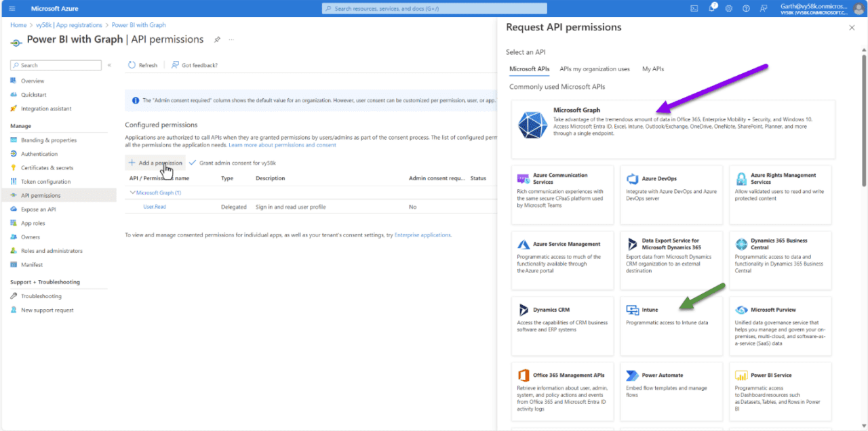Screen dimensions: 868x431
Task: Click the sidebar Search input field
Action: (56, 64)
